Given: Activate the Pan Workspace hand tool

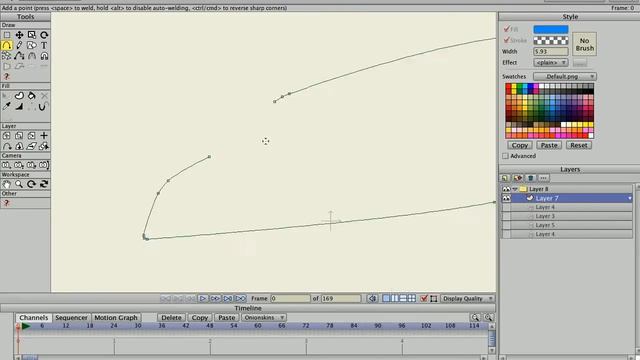Looking at the screenshot, I should [x=7, y=184].
